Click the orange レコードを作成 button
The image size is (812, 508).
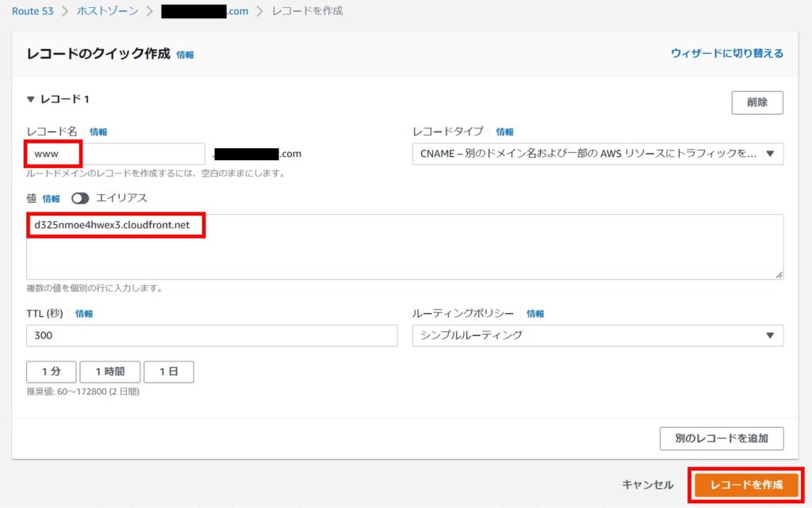coord(745,484)
